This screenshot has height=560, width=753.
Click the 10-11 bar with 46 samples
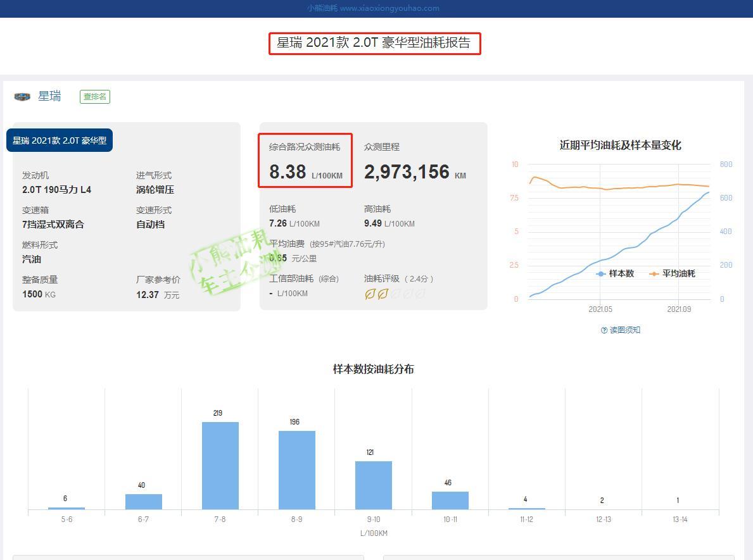click(450, 501)
